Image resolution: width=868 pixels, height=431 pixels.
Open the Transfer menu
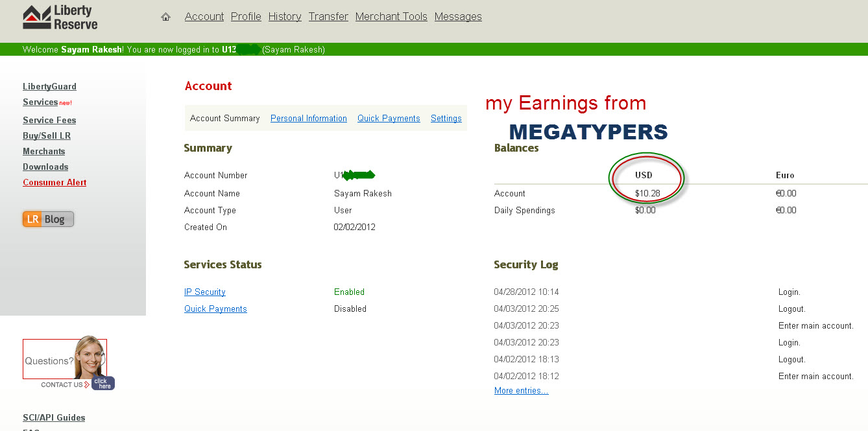pyautogui.click(x=328, y=17)
